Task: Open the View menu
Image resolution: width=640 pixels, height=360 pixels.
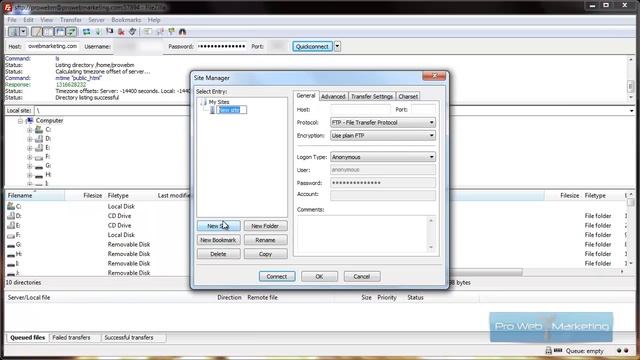Action: [x=46, y=20]
